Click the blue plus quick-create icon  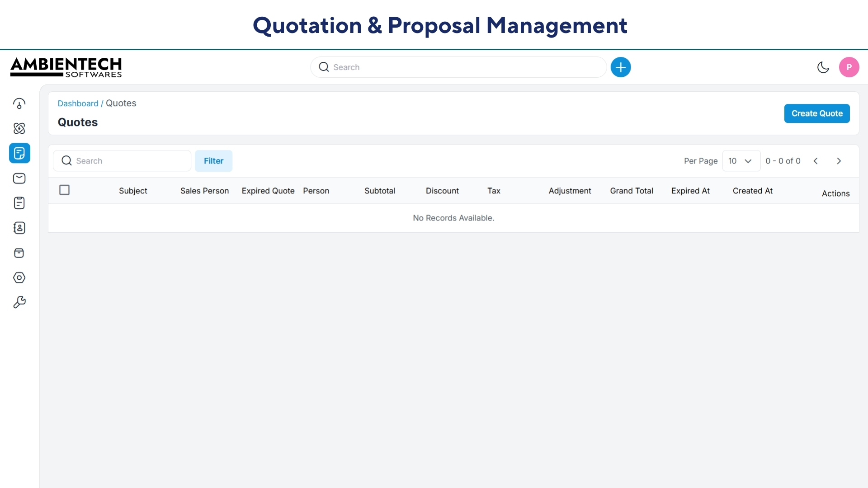[x=620, y=67]
